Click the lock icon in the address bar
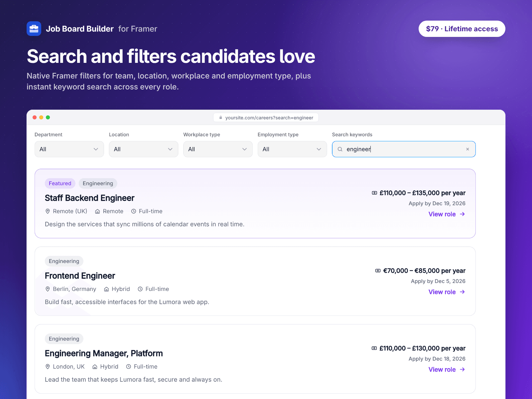 coord(220,117)
